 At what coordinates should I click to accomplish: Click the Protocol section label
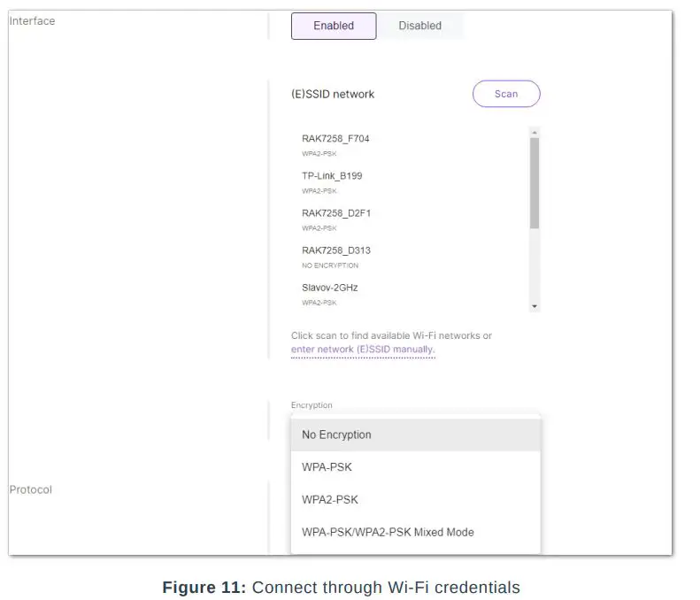click(31, 489)
